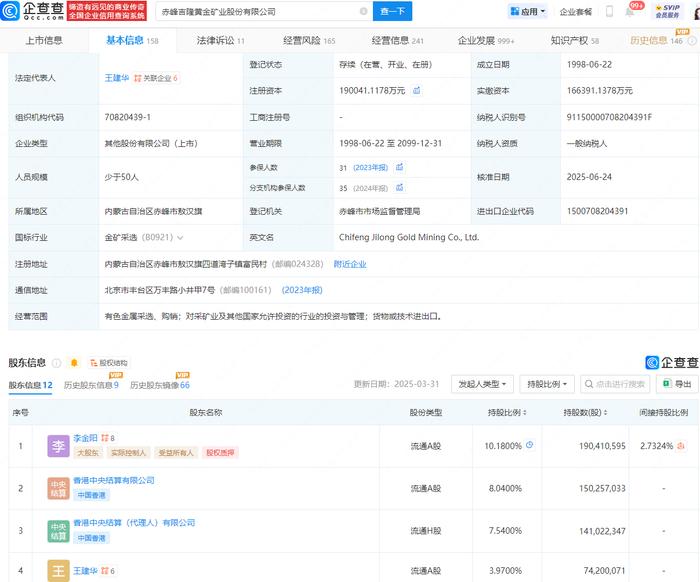Open legal representative 王建华 link
700x582 pixels.
tap(117, 78)
